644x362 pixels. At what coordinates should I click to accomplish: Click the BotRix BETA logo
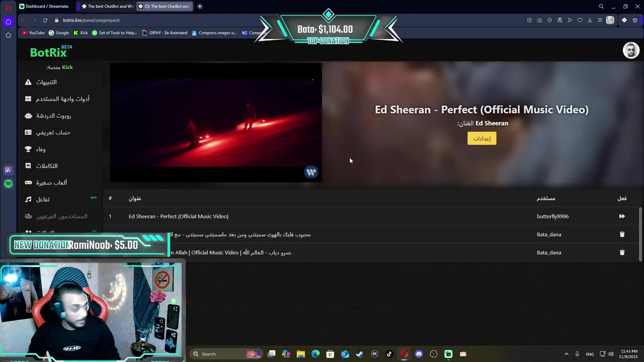coord(51,51)
